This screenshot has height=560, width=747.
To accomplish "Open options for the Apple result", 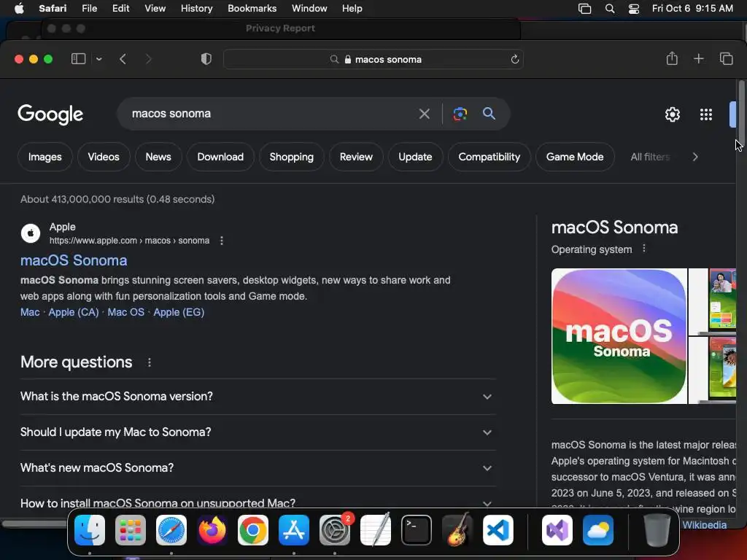I will coord(222,241).
